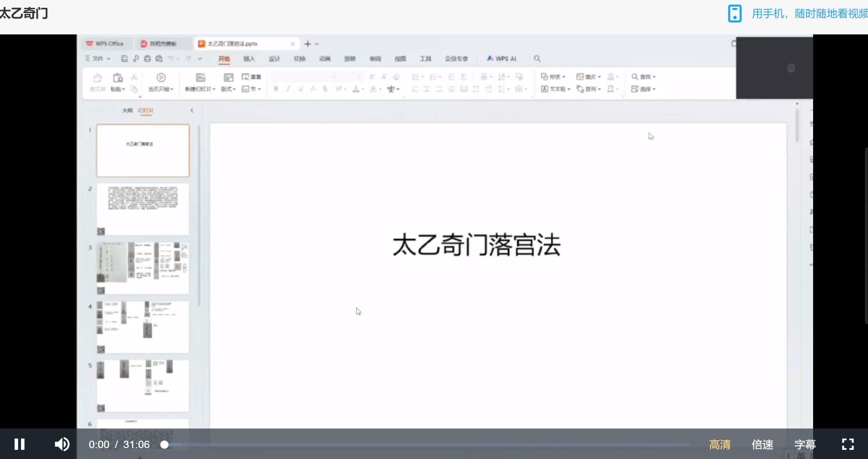Mute the video volume
868x459 pixels.
click(x=62, y=444)
